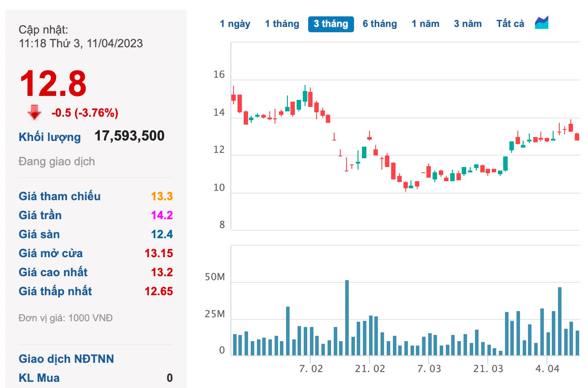The width and height of the screenshot is (588, 388).
Task: Click the Khối lượng label
Action: [50, 137]
